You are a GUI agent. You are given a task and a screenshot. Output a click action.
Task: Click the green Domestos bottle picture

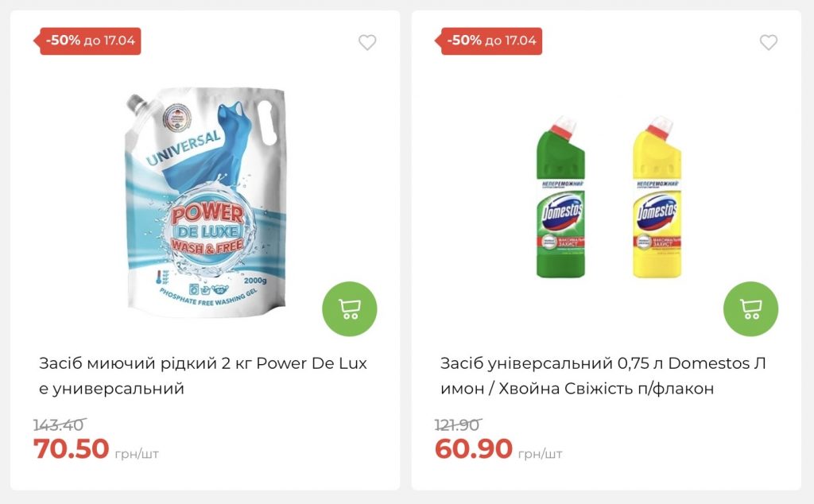coord(561,199)
